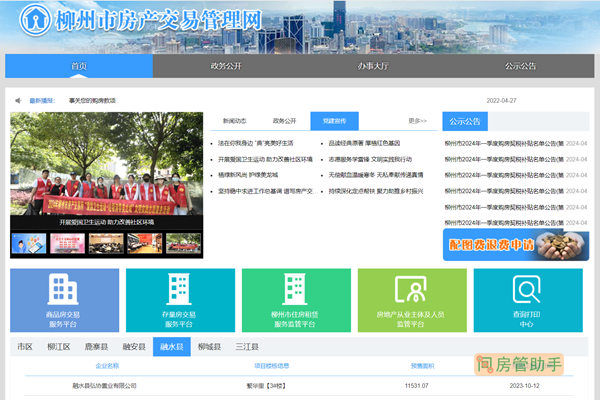The height and width of the screenshot is (400, 600).
Task: Select the blue 公示公告 tab above the announcement list
Action: click(x=465, y=121)
